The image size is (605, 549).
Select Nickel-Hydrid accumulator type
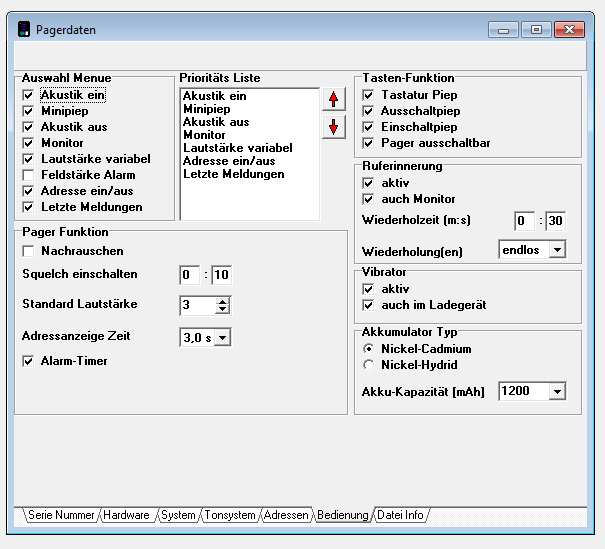click(368, 365)
